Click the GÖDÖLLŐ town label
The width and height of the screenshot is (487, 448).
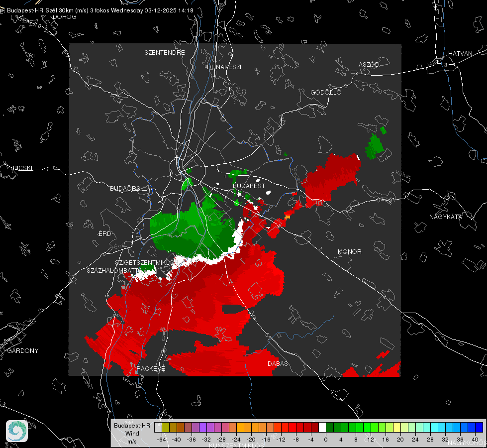pyautogui.click(x=326, y=92)
